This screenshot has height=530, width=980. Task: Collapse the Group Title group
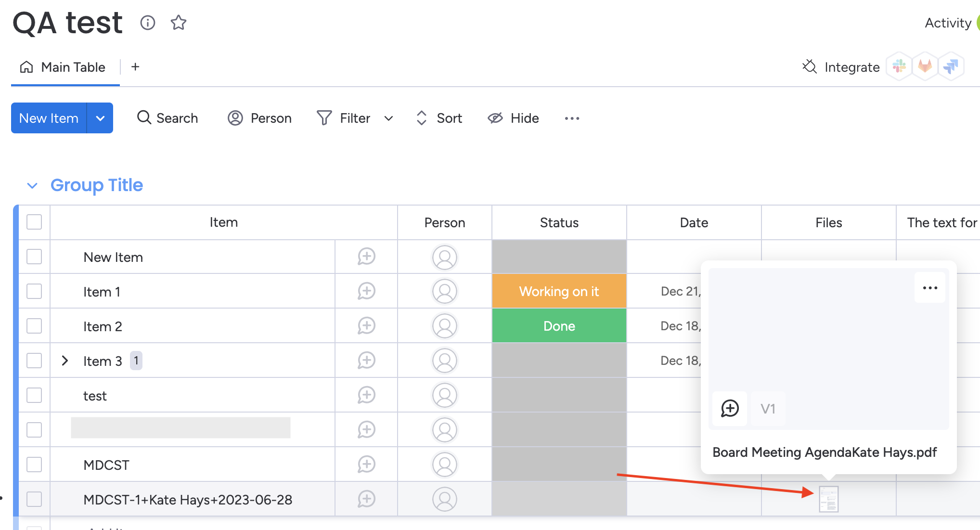click(x=32, y=185)
